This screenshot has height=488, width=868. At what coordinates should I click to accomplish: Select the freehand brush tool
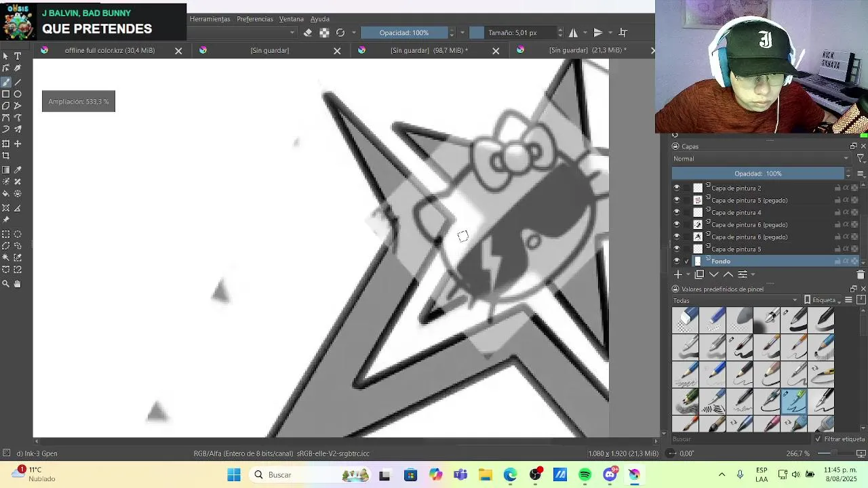(6, 81)
